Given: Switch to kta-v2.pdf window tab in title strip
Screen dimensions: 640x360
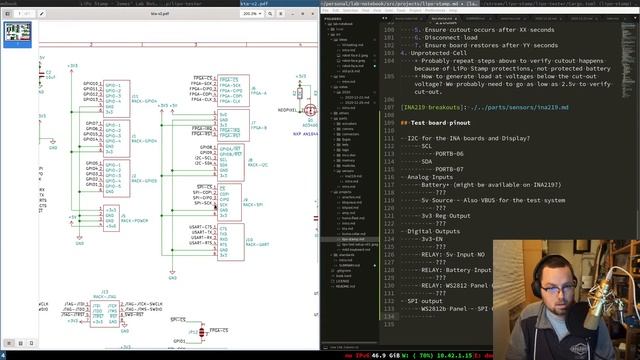Looking at the screenshot, I should (280, 3).
